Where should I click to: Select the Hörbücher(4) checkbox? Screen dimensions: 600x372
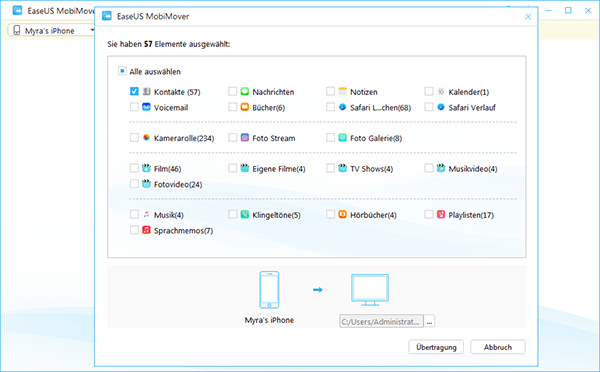pyautogui.click(x=330, y=215)
